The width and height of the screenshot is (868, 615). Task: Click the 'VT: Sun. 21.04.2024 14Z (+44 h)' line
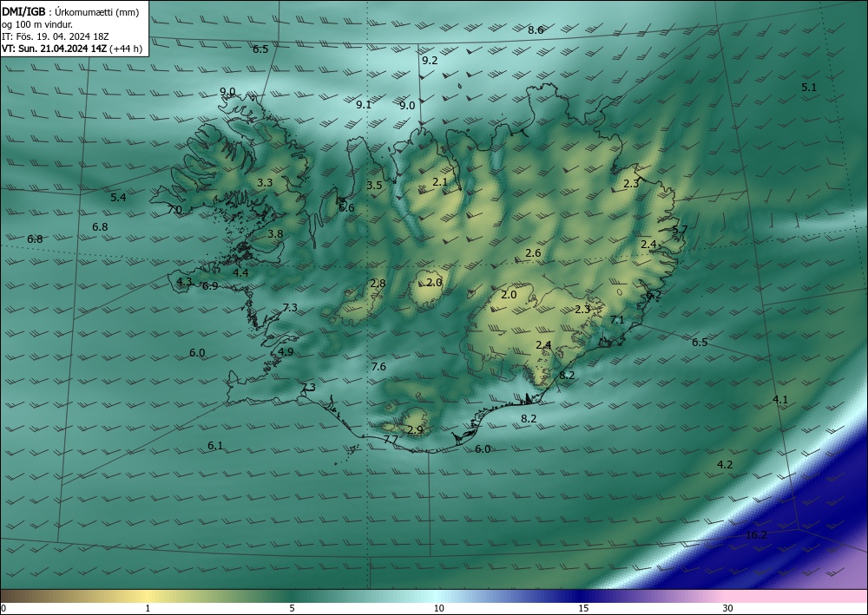pos(72,49)
